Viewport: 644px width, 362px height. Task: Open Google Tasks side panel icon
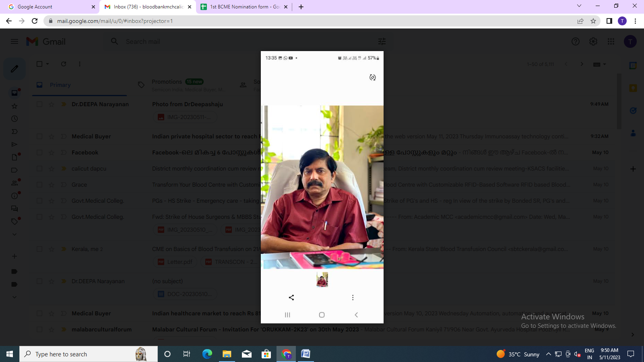pos(633,111)
